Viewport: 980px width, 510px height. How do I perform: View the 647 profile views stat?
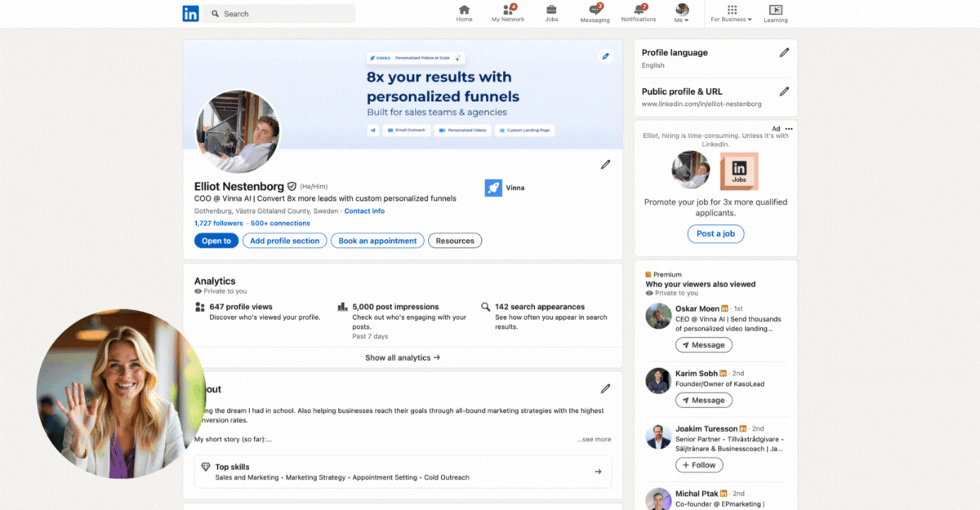click(x=241, y=307)
